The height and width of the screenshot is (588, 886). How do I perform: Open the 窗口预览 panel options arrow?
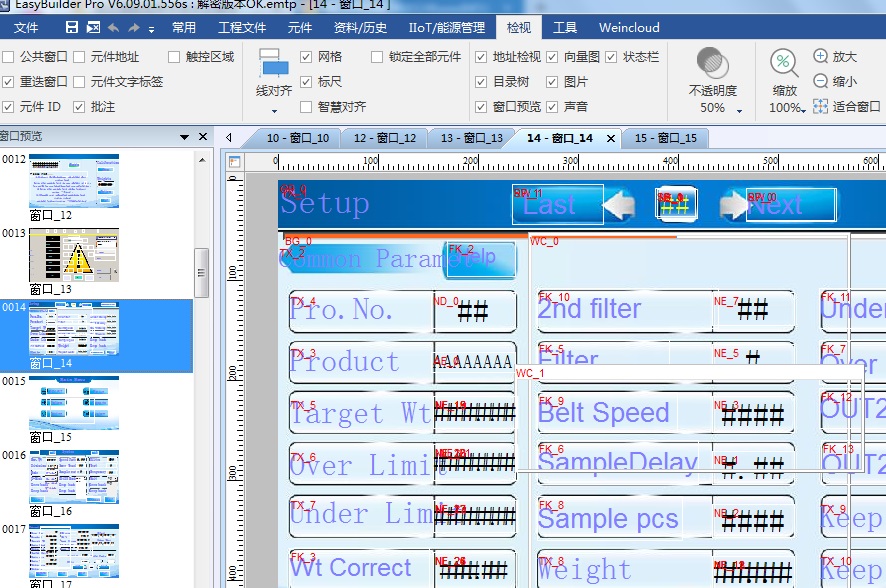184,137
